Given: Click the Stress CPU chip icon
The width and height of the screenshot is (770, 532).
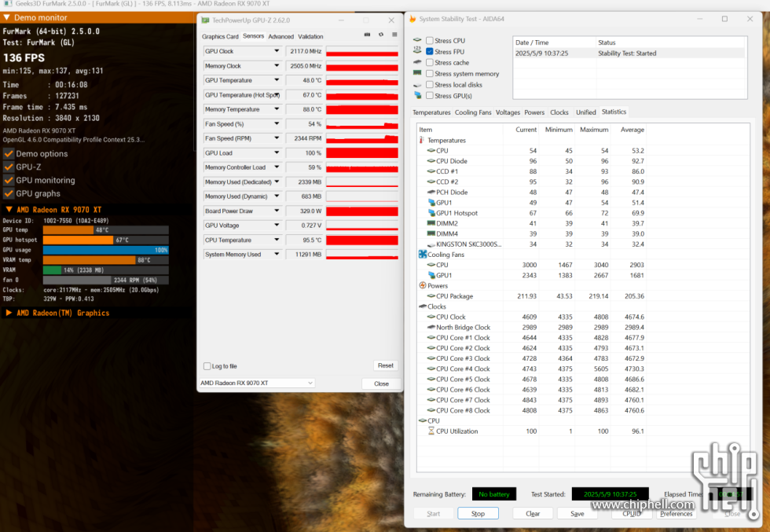Looking at the screenshot, I should 417,40.
